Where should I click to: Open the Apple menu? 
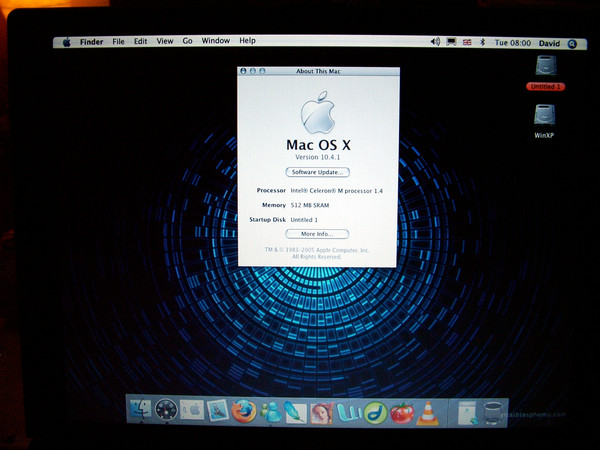[x=67, y=42]
